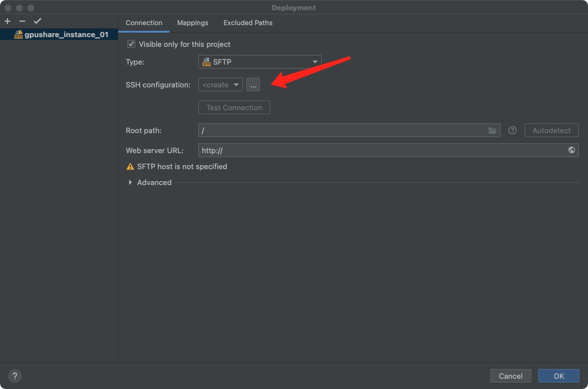
Task: Click the warning triangle next to SFTP message
Action: click(130, 166)
